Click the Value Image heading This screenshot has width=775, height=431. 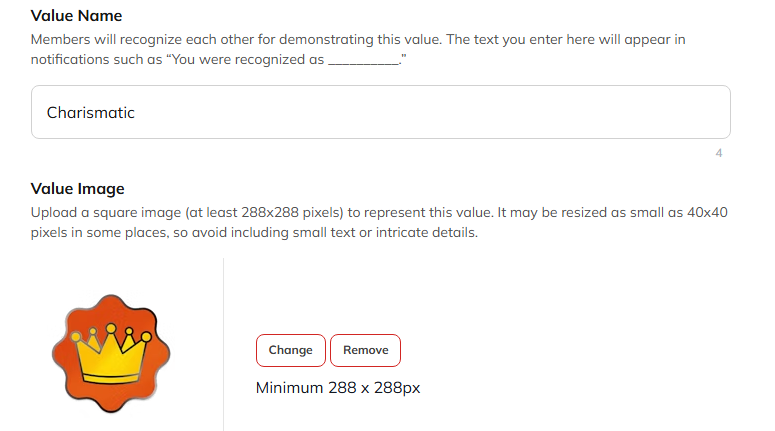78,189
